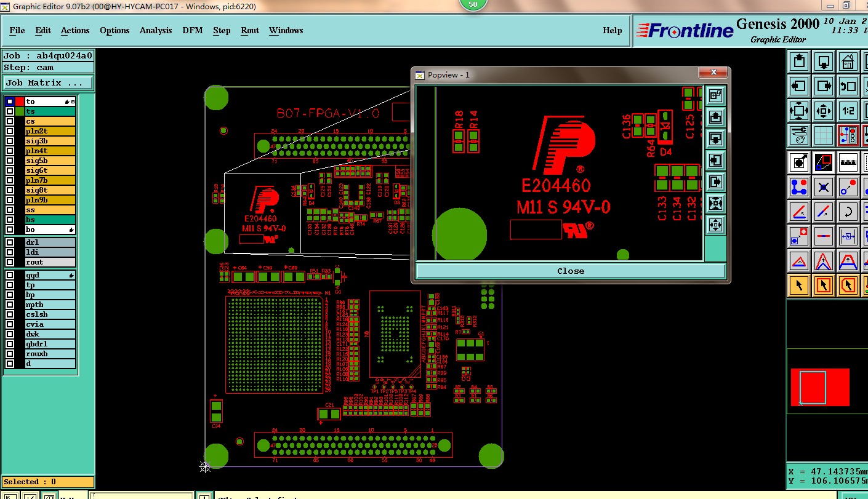Screen dimensions: 868x499
Task: Click the home view house icon
Action: 848,62
